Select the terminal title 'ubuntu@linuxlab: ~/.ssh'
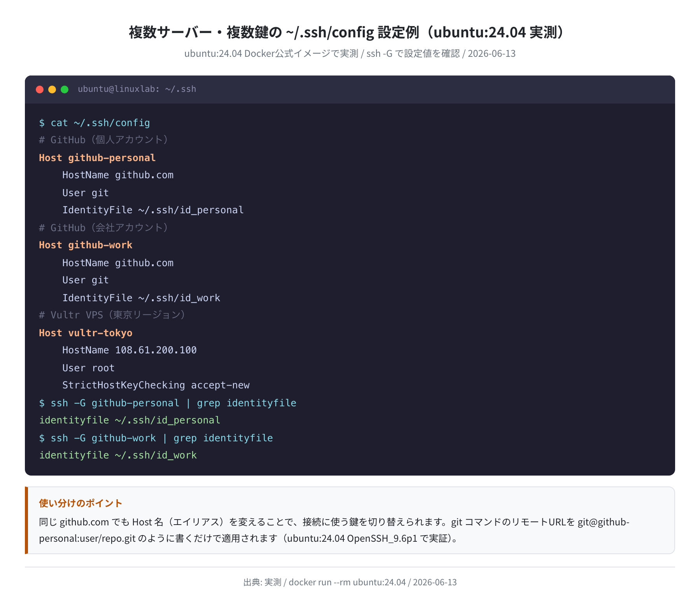This screenshot has width=700, height=604. [137, 89]
